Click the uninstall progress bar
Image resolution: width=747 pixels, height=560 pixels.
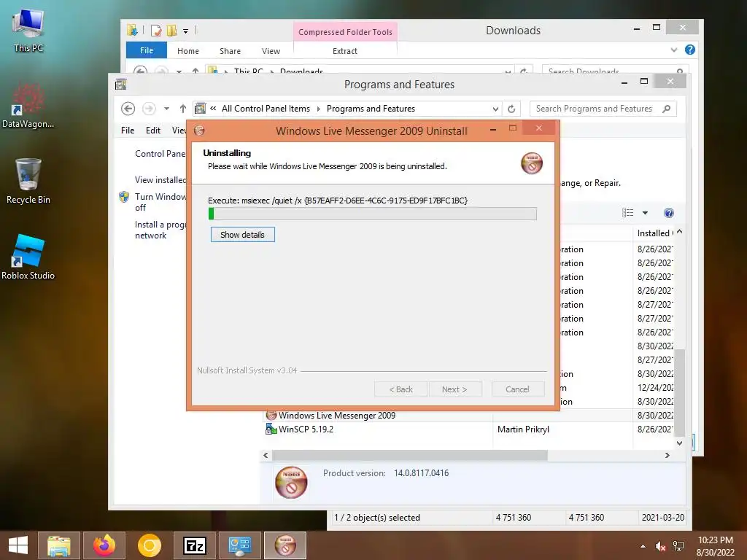tap(373, 214)
